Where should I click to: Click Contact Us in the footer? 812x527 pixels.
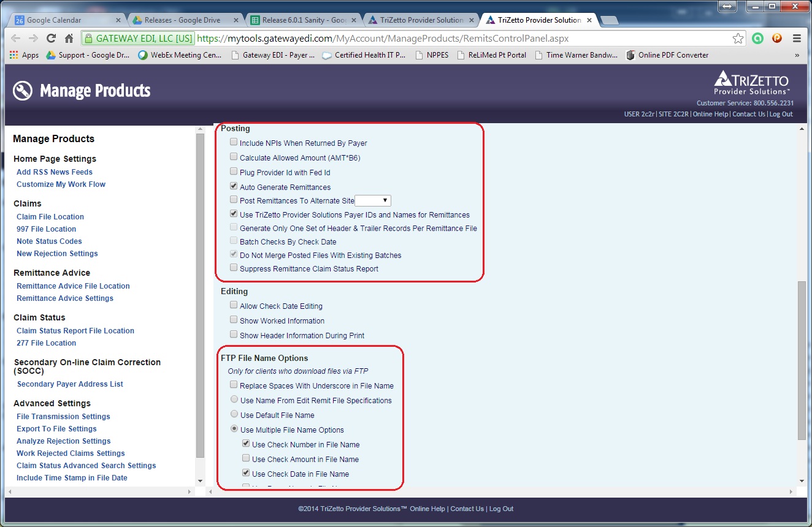pyautogui.click(x=467, y=509)
